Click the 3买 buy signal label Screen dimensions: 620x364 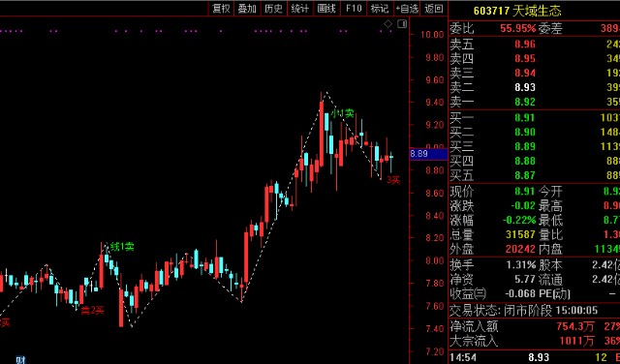pyautogui.click(x=393, y=180)
